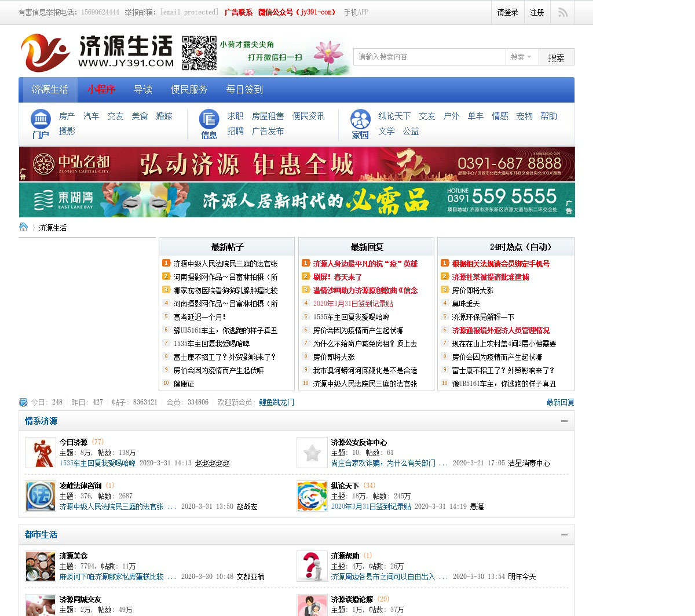Open the 房产 category link

tap(67, 116)
